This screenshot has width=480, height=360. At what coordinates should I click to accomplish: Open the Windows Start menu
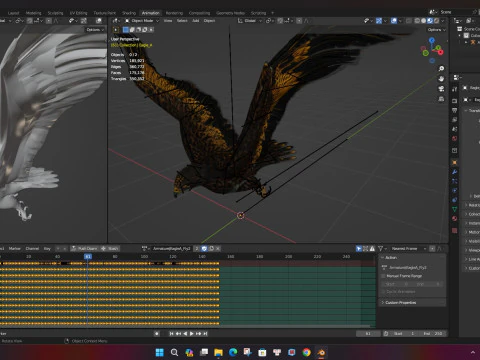[x=160, y=352]
